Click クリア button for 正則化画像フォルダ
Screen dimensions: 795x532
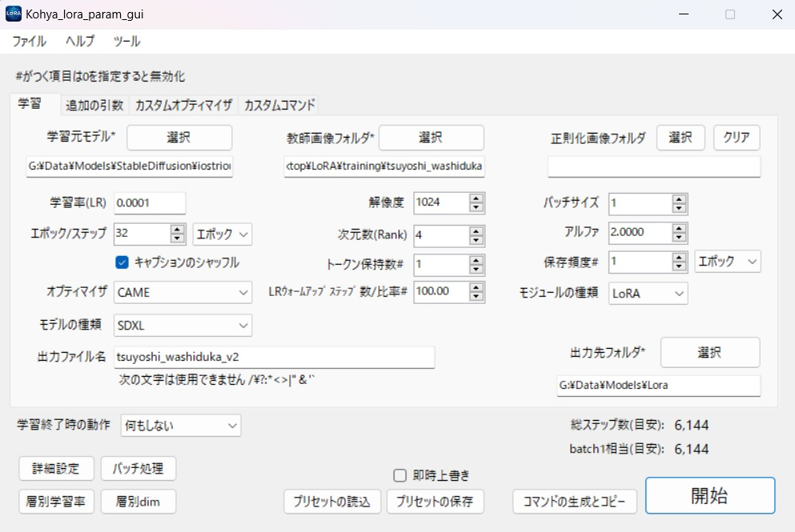click(x=737, y=138)
